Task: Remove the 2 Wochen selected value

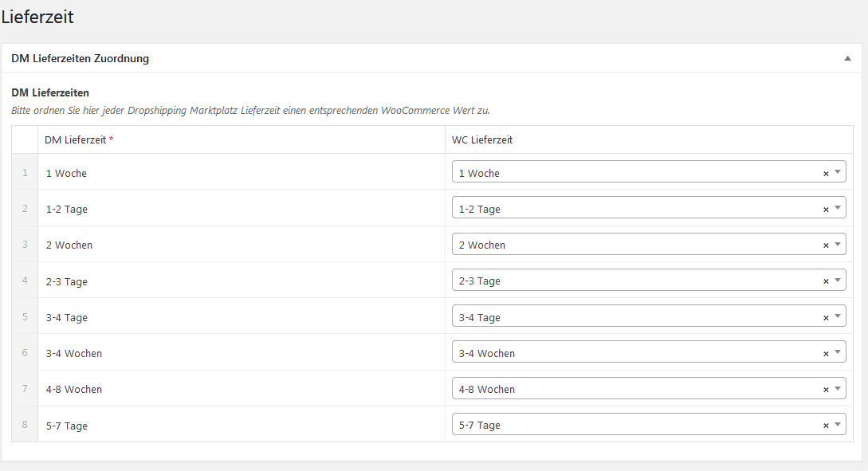Action: (826, 245)
